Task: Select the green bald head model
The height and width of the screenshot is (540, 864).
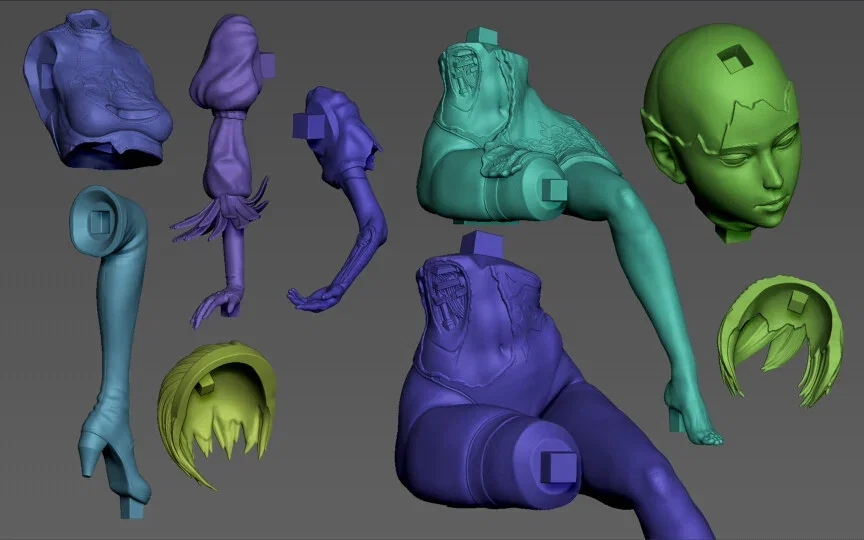Action: coord(721,129)
